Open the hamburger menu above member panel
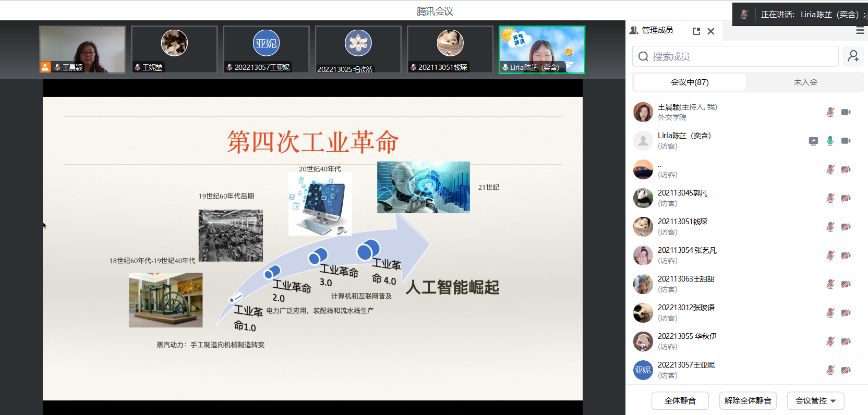Image resolution: width=868 pixels, height=415 pixels. click(x=860, y=31)
